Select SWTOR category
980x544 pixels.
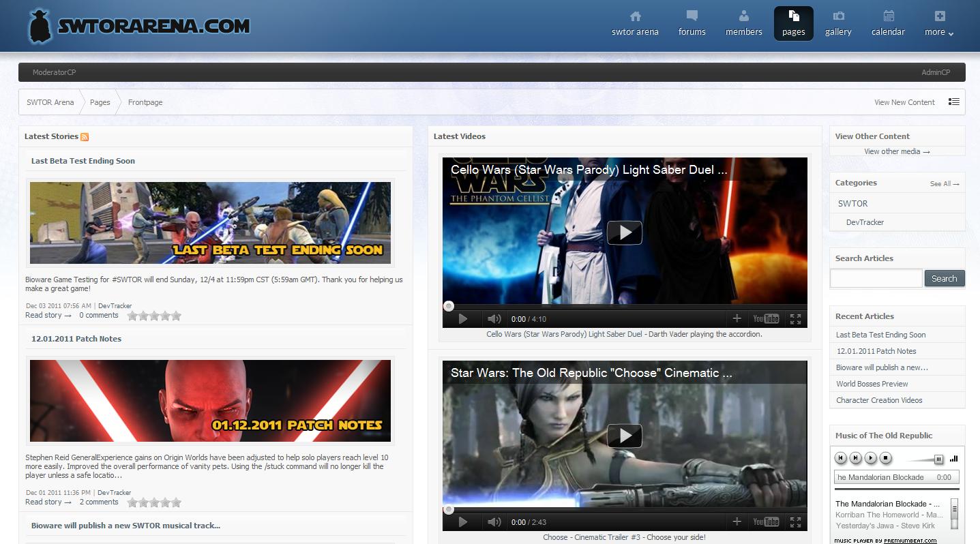coord(852,203)
